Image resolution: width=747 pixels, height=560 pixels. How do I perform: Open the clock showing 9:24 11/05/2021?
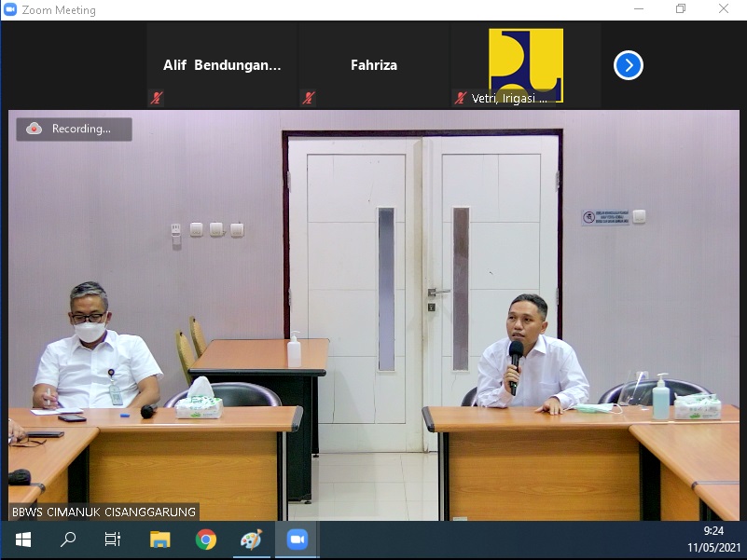click(x=713, y=540)
